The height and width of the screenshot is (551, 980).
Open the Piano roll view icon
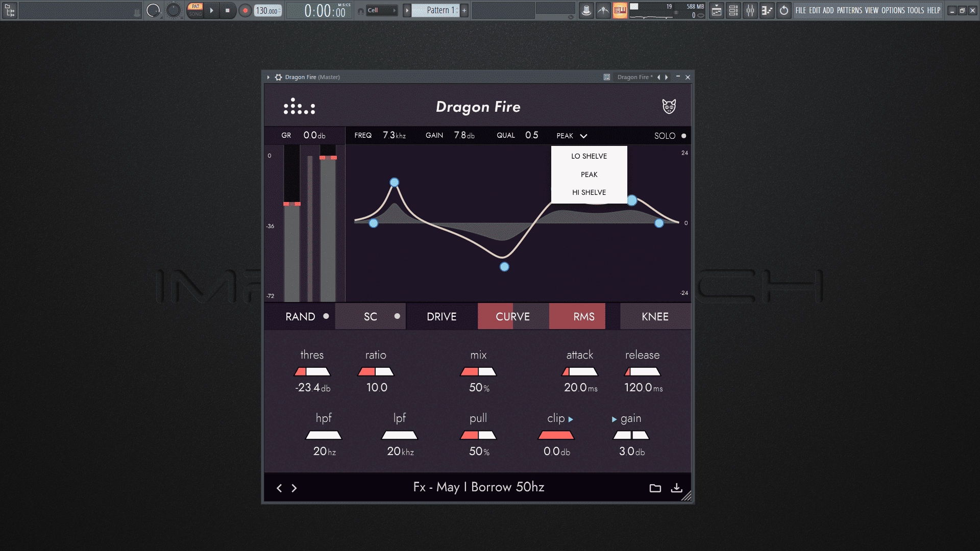point(767,10)
